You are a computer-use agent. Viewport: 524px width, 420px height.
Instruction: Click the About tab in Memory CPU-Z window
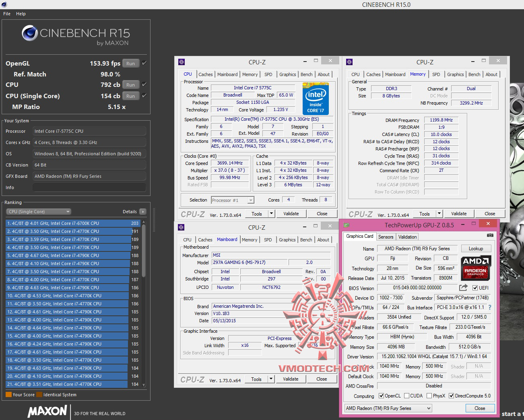coord(491,74)
